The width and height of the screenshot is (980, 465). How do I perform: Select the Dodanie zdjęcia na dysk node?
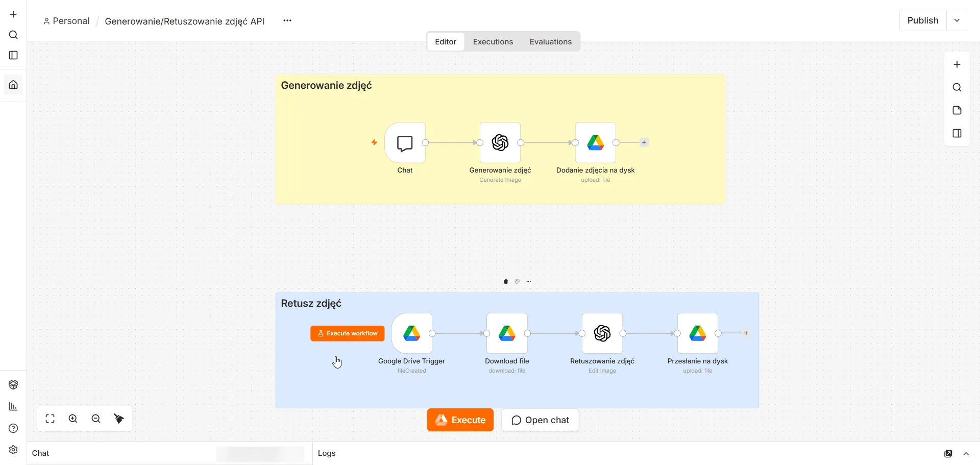pos(596,142)
